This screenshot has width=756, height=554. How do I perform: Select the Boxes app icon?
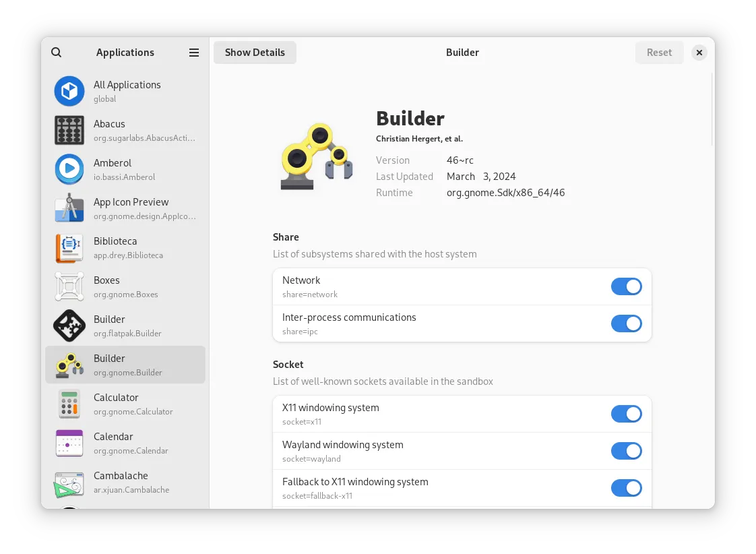pos(69,286)
